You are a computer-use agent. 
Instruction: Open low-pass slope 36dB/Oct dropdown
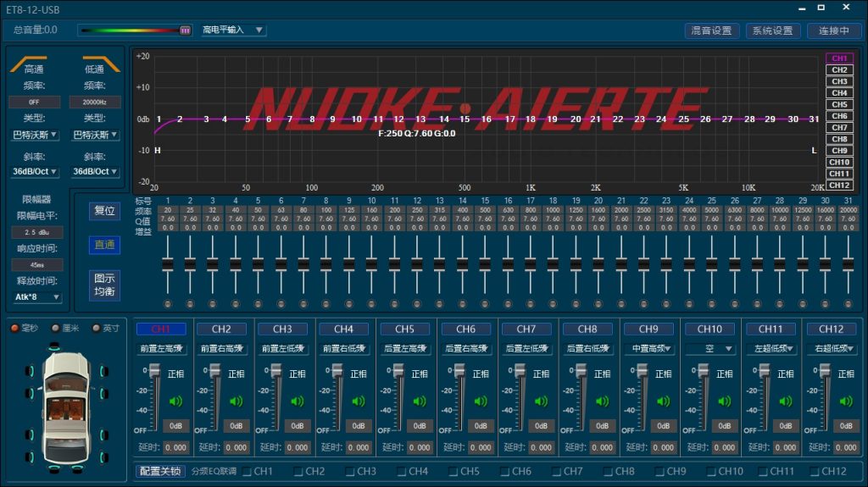(x=95, y=172)
